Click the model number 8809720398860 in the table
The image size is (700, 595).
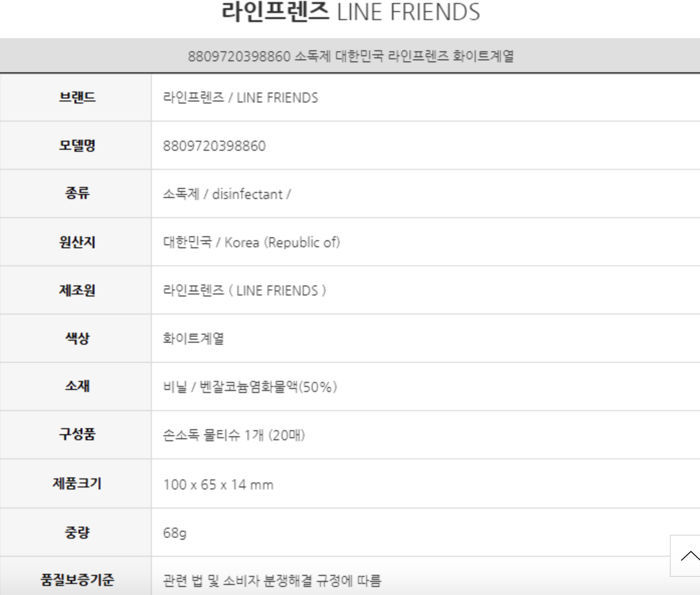[214, 146]
